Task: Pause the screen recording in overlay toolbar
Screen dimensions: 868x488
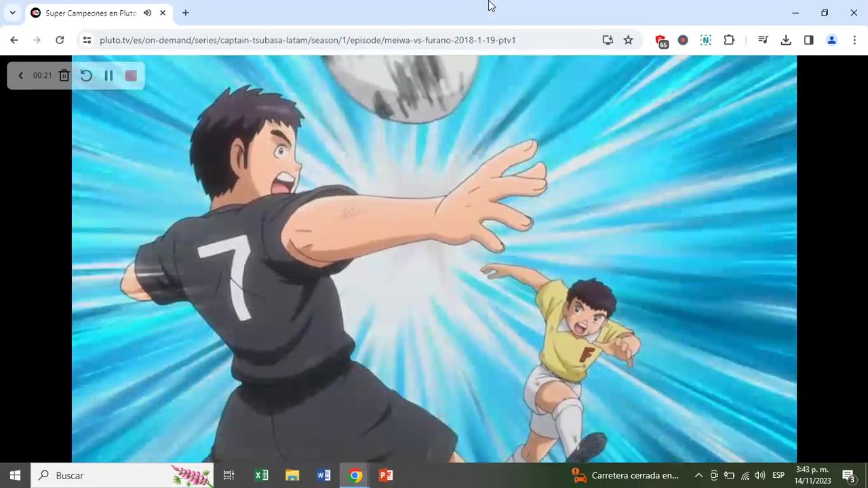Action: pos(108,75)
